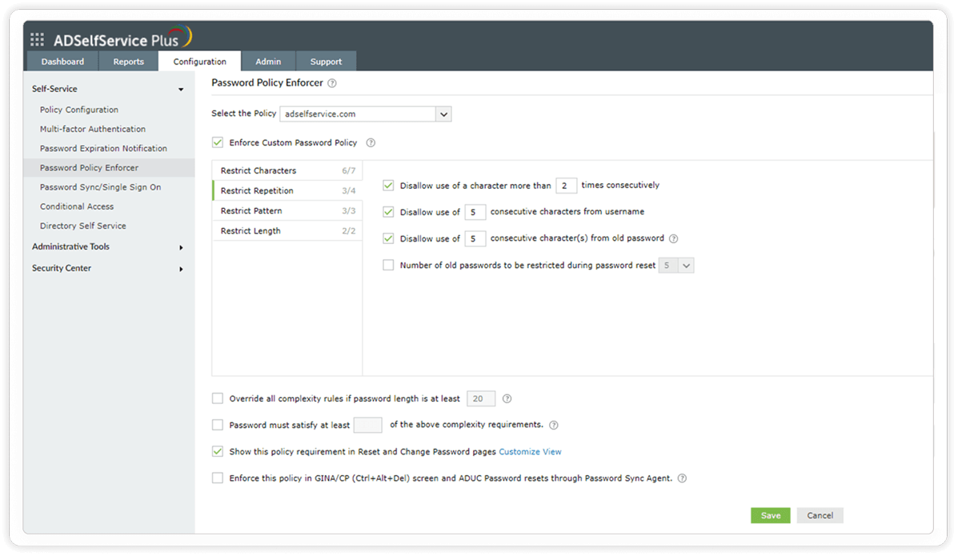Open the Customize View link

coord(531,452)
